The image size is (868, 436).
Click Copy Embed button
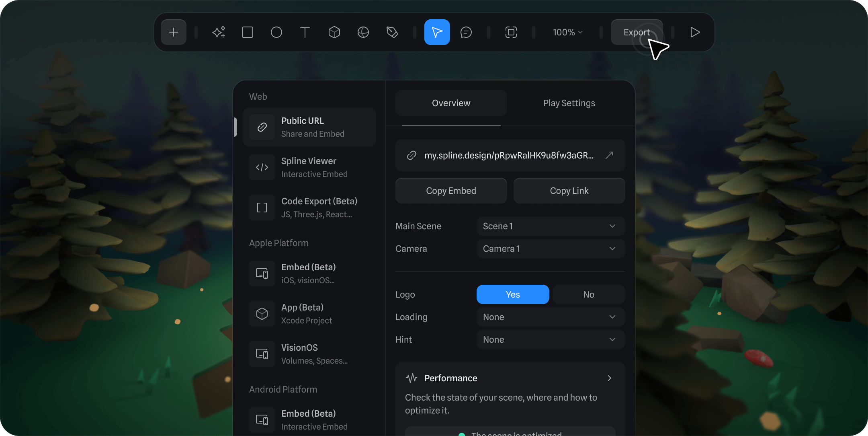(451, 190)
